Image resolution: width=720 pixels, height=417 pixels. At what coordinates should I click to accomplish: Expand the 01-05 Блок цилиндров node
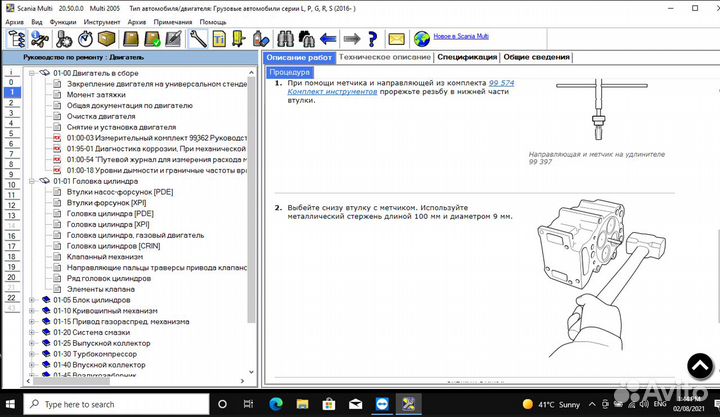pyautogui.click(x=32, y=299)
